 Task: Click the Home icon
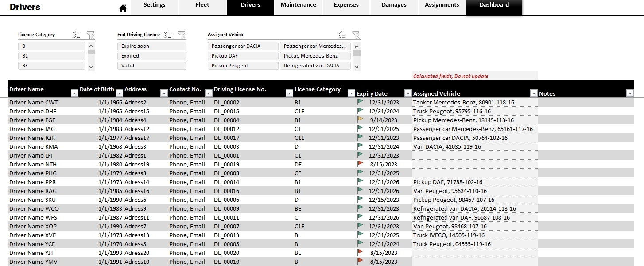(123, 8)
